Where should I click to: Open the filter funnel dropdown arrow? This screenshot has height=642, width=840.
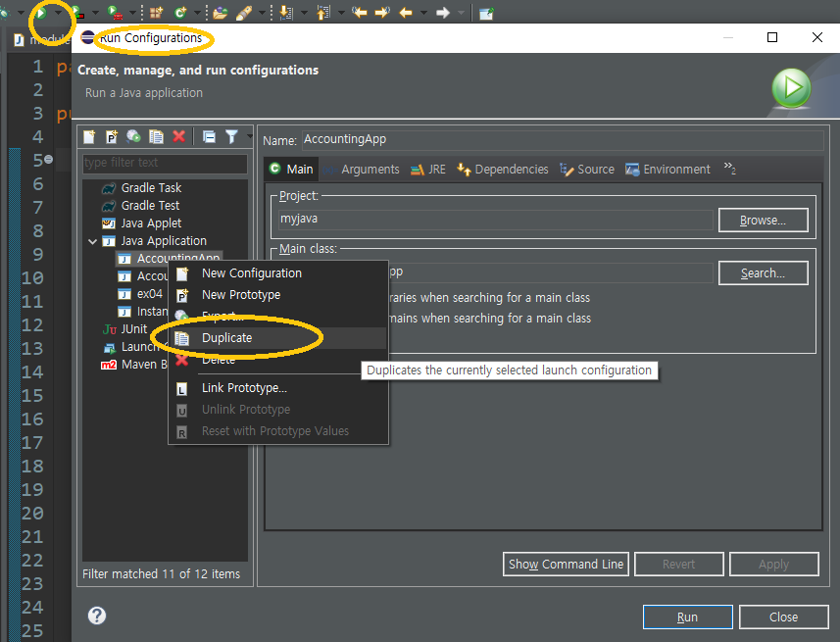[249, 136]
